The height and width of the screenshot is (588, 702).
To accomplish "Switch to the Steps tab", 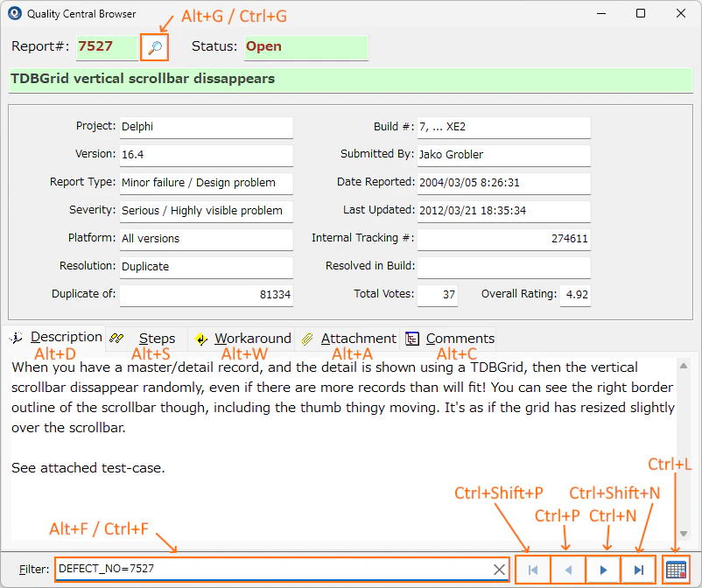I will [147, 339].
